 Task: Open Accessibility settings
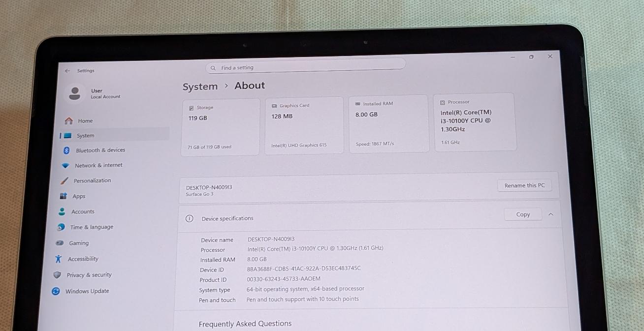pyautogui.click(x=83, y=259)
